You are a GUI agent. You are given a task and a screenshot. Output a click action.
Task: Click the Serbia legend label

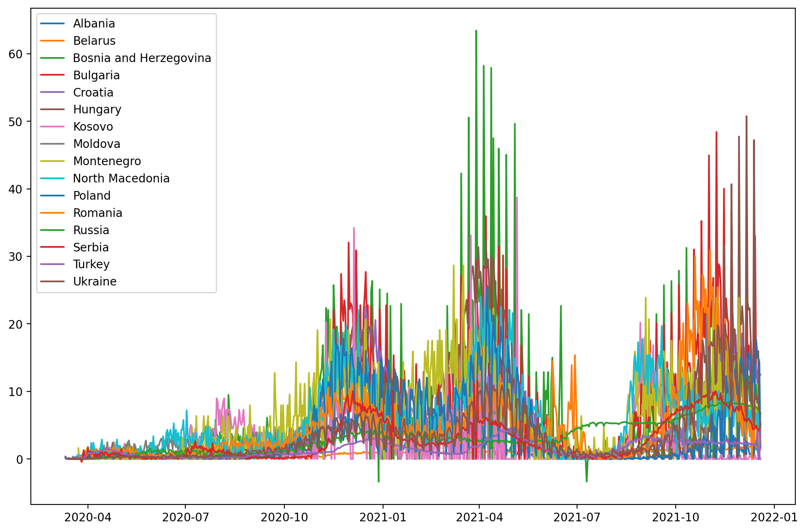coord(91,248)
